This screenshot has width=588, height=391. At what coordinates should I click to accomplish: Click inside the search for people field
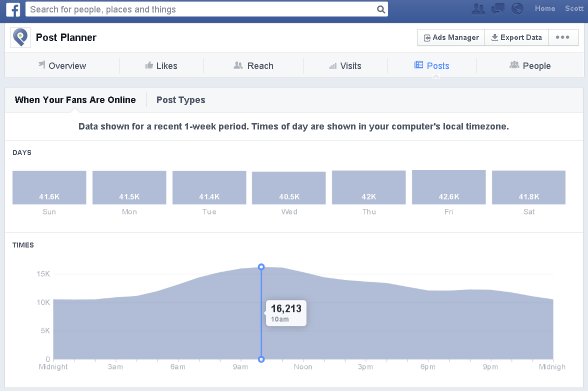tap(200, 9)
